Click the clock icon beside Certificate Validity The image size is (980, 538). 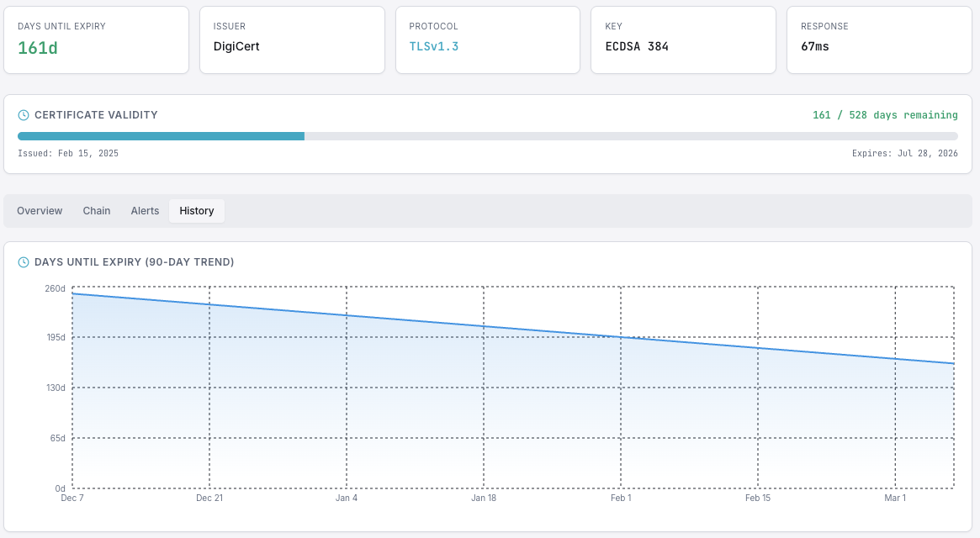click(x=24, y=115)
